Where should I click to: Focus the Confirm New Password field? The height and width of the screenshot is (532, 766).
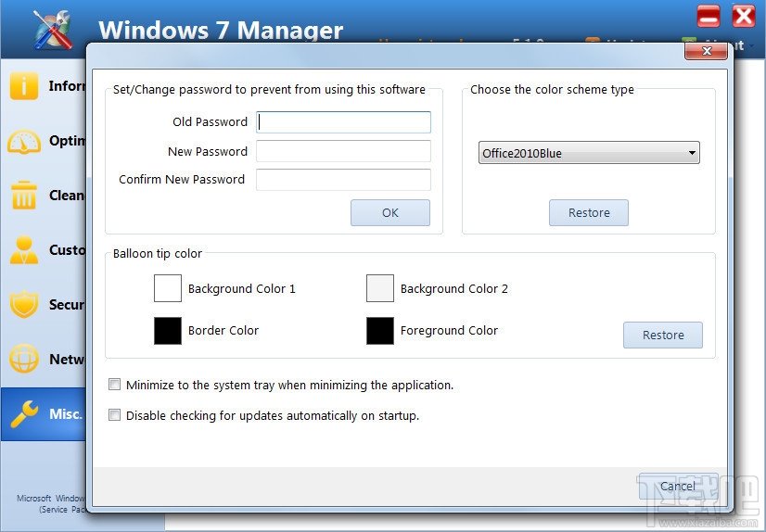pyautogui.click(x=343, y=180)
